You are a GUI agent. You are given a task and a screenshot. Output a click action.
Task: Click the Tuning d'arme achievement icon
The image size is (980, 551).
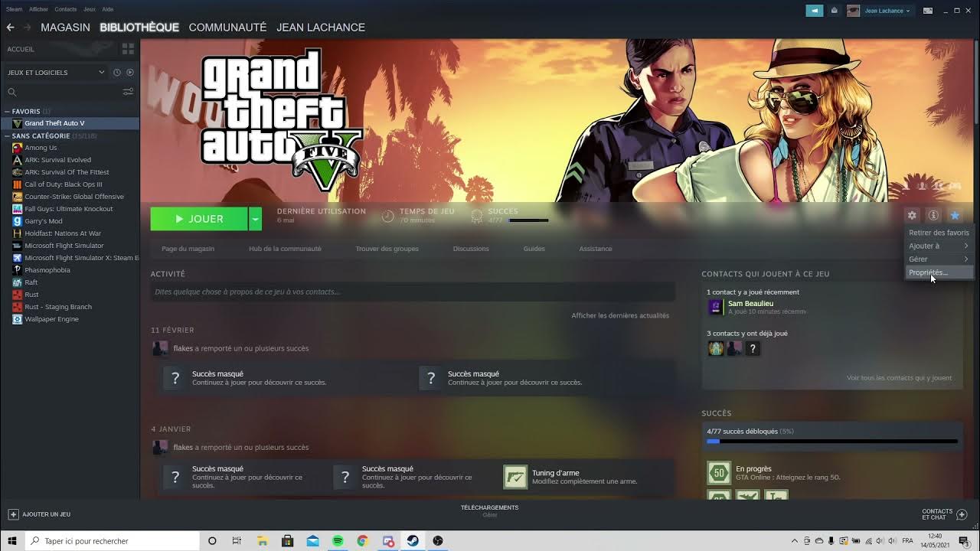[515, 477]
